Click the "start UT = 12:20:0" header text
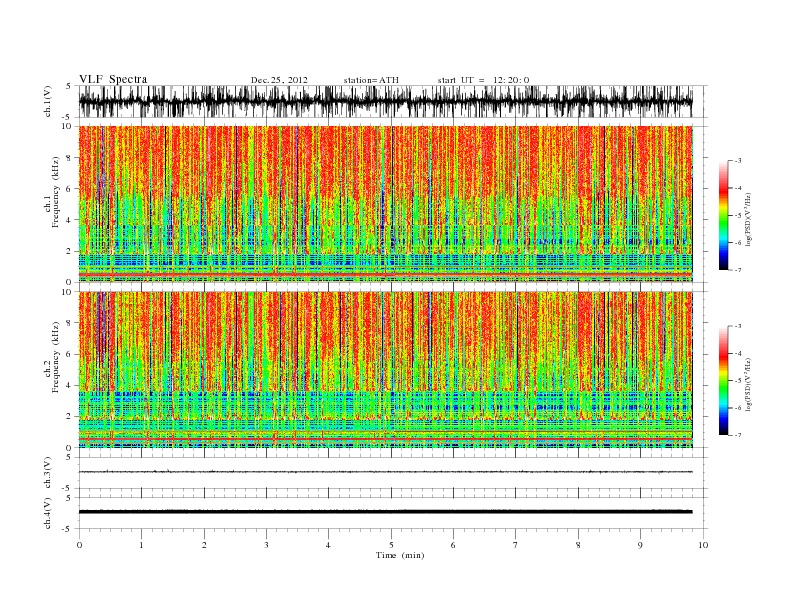 coord(483,80)
